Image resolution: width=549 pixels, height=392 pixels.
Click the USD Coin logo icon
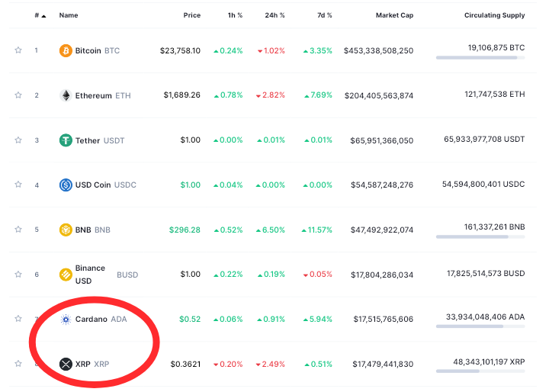(x=66, y=185)
